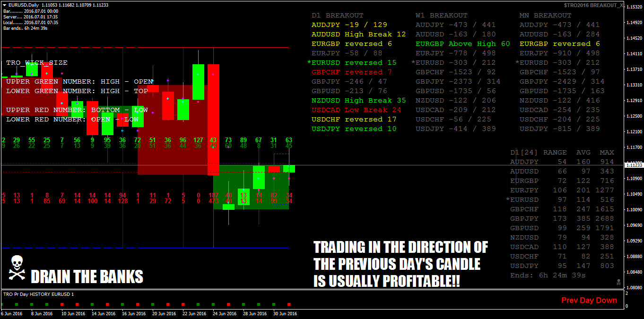Expand the EURUSD,Daily chart title dropdown arrow
Viewport: 644px width, 319px height.
pyautogui.click(x=4, y=5)
